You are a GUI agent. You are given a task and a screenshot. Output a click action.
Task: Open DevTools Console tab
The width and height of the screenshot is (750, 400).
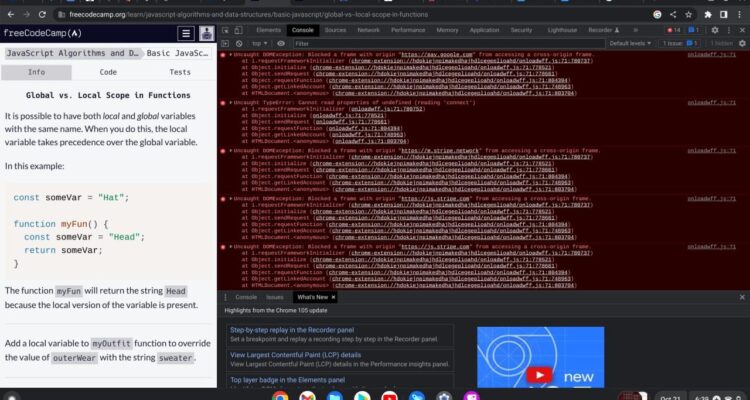coord(302,30)
